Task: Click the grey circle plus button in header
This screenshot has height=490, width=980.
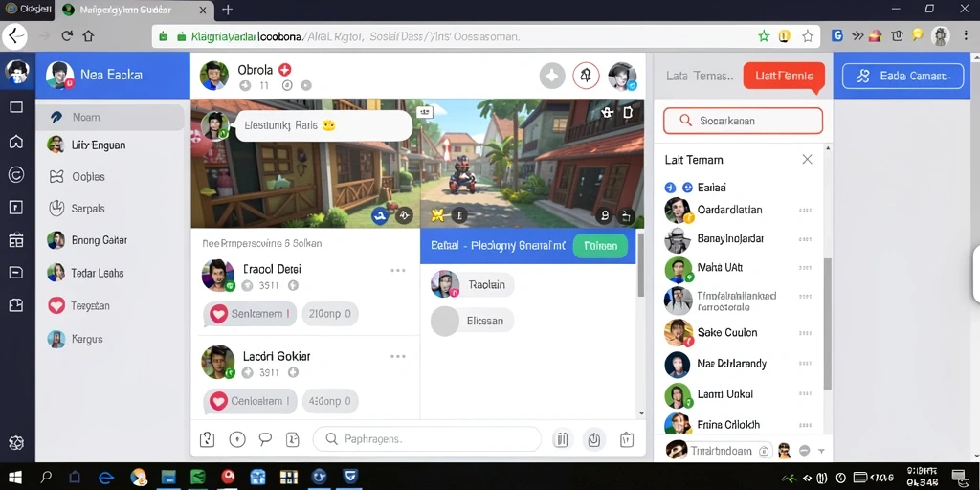Action: pyautogui.click(x=552, y=77)
